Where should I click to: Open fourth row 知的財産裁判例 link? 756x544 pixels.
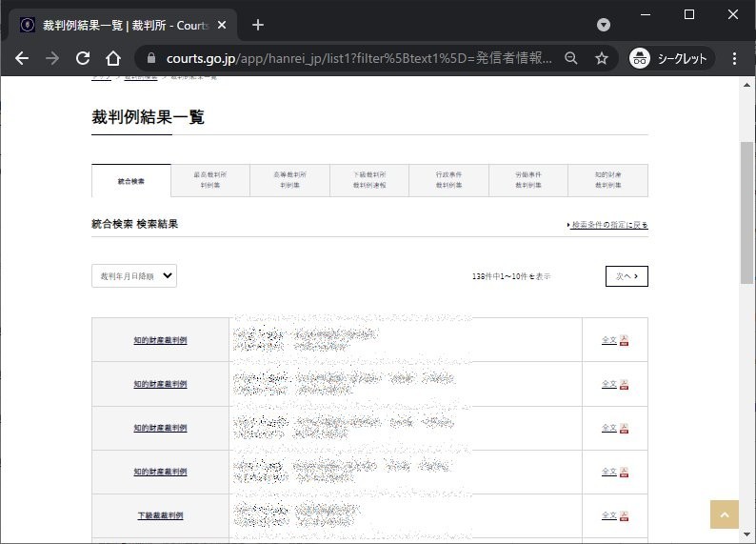coord(160,472)
